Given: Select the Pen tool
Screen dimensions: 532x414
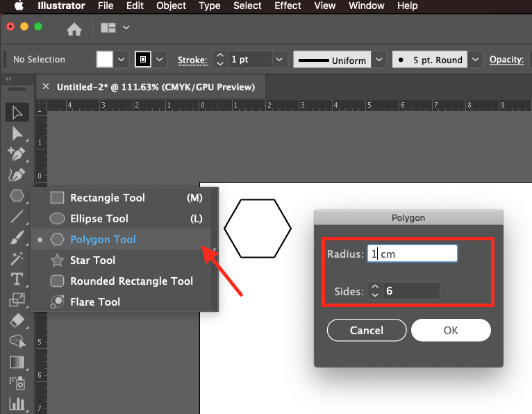Looking at the screenshot, I should pos(17,154).
